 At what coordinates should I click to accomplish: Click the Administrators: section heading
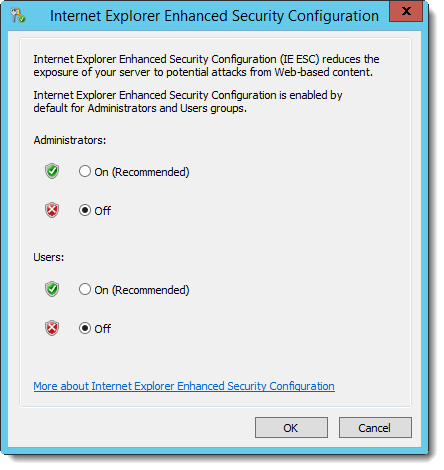click(70, 140)
